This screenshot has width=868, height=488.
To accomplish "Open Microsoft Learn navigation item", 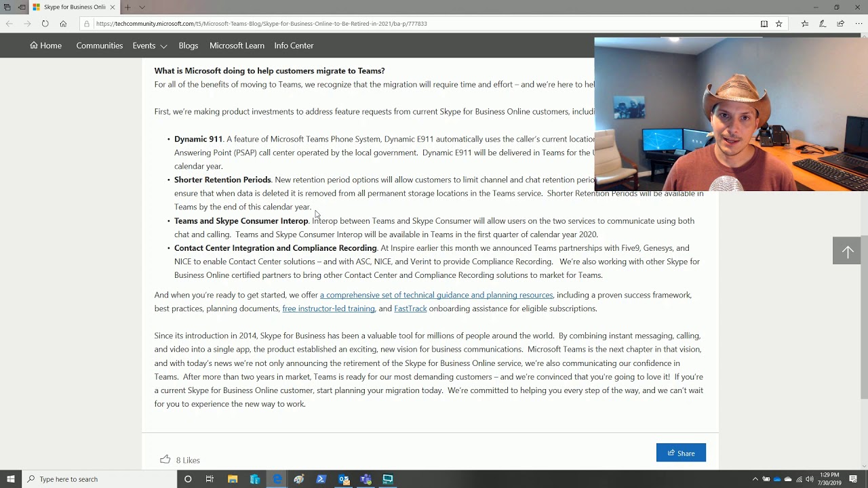I will (237, 45).
